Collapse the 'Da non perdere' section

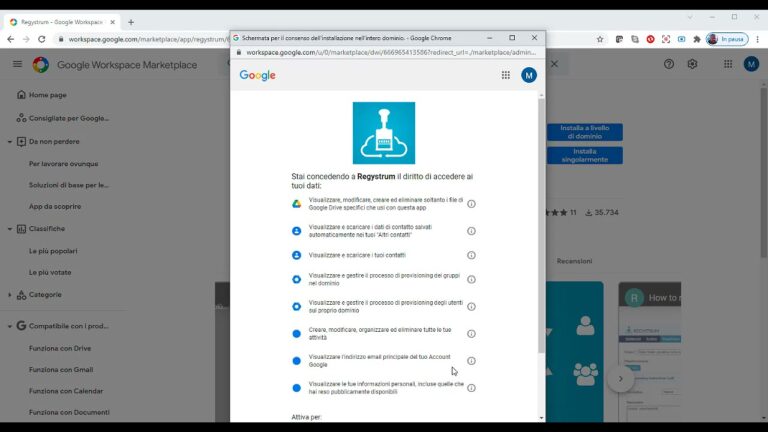click(x=10, y=142)
